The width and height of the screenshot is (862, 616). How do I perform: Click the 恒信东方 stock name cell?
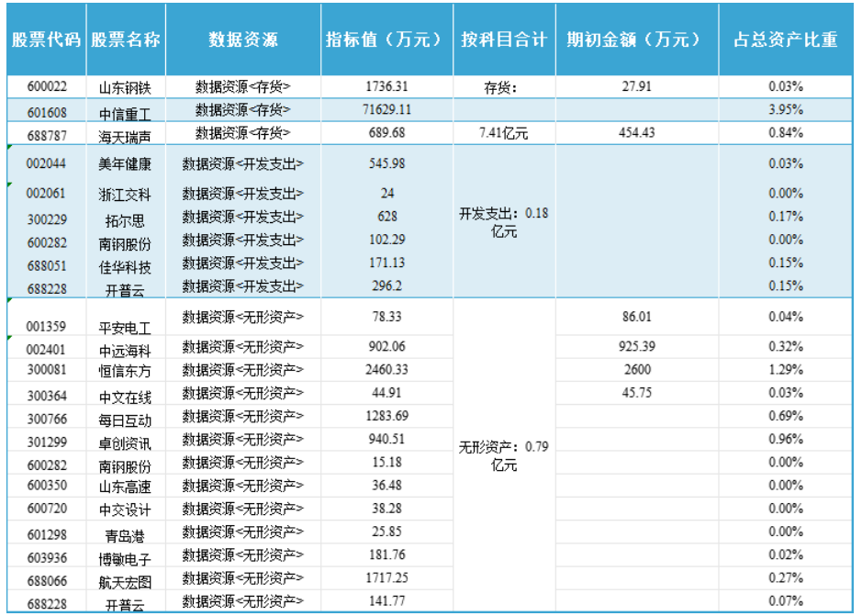(x=125, y=371)
